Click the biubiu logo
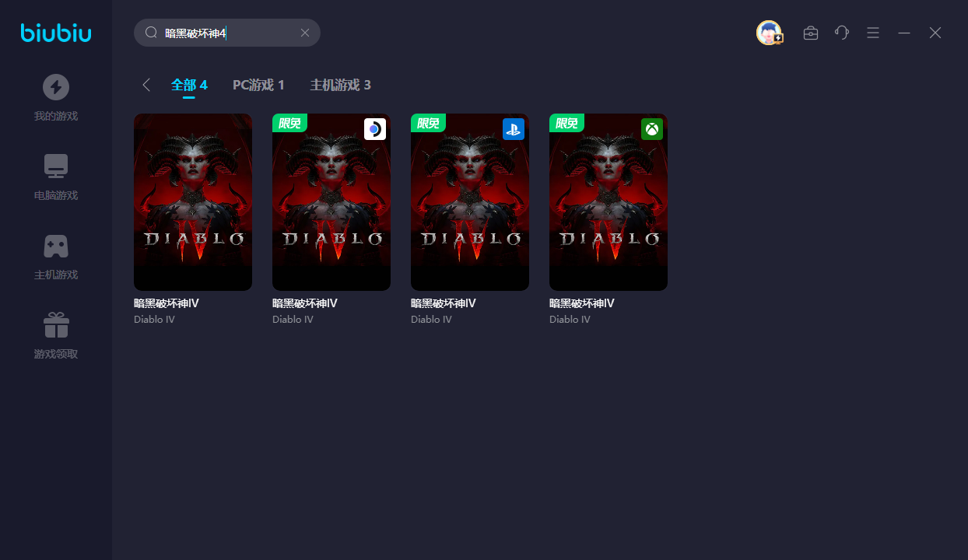Image resolution: width=968 pixels, height=560 pixels. [x=56, y=33]
